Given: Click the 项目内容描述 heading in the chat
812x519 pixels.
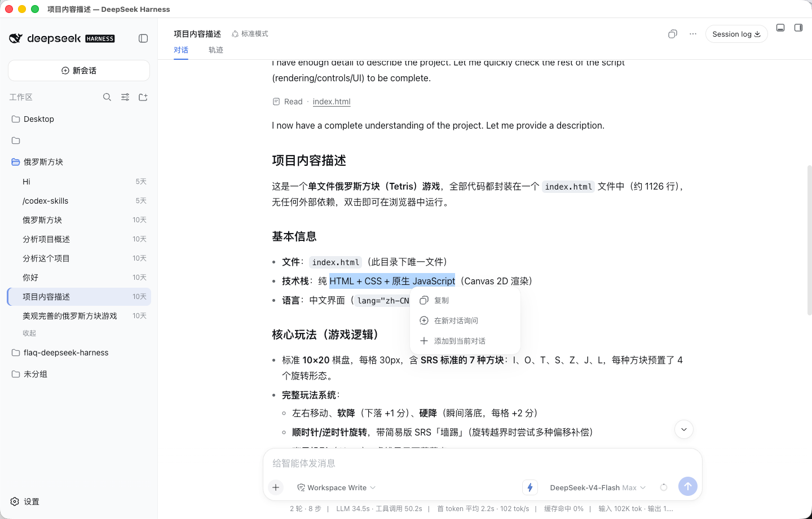Looking at the screenshot, I should click(x=309, y=161).
